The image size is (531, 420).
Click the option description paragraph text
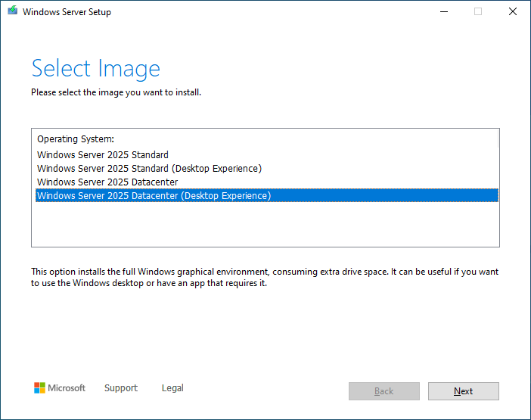[265, 277]
